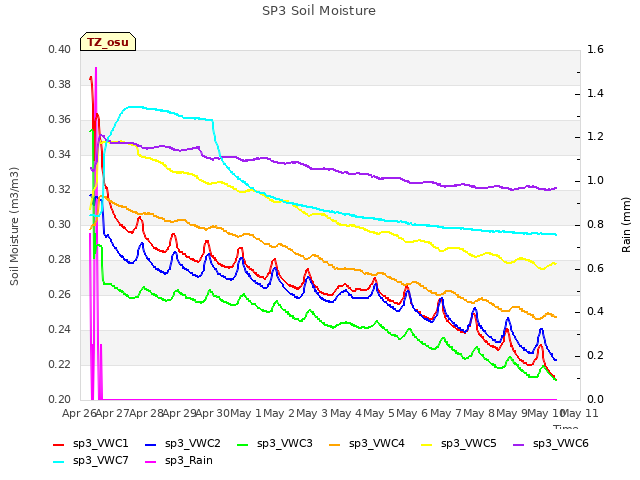Select the sp3_VWC5 legend entry

pos(459,444)
